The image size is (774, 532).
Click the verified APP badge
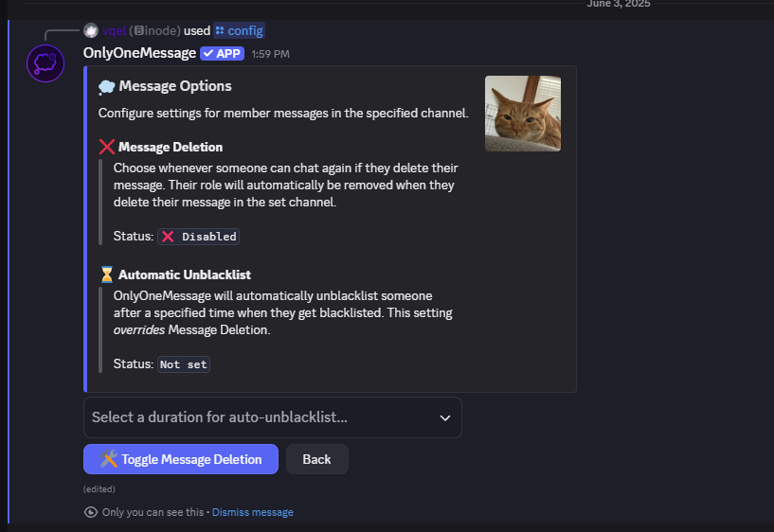click(x=222, y=53)
